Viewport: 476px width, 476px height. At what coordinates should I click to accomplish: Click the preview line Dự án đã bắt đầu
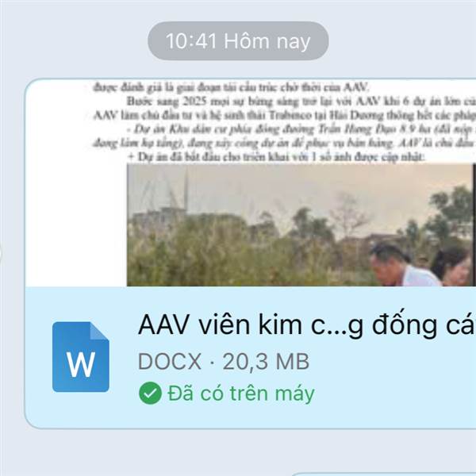point(274,157)
